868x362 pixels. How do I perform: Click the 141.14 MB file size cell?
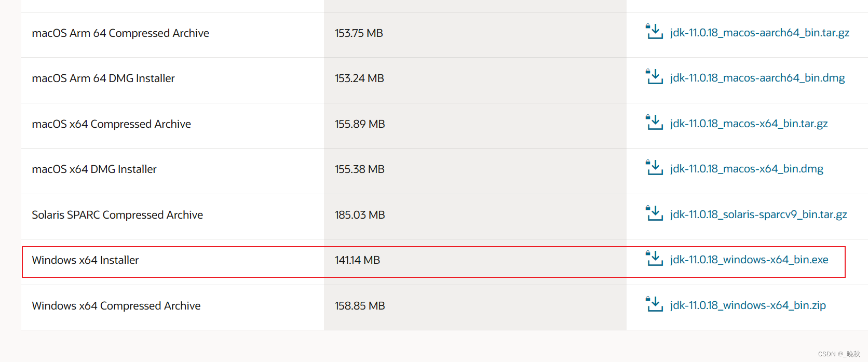(x=357, y=260)
